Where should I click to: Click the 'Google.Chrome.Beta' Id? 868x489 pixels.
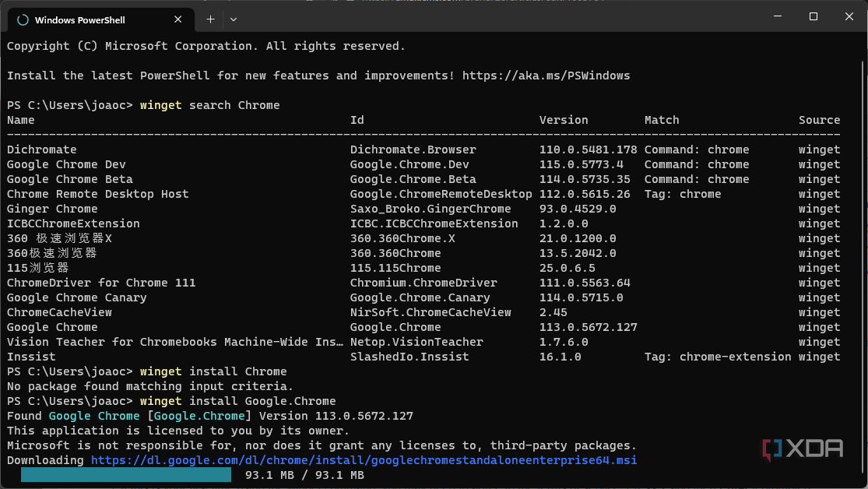point(413,179)
